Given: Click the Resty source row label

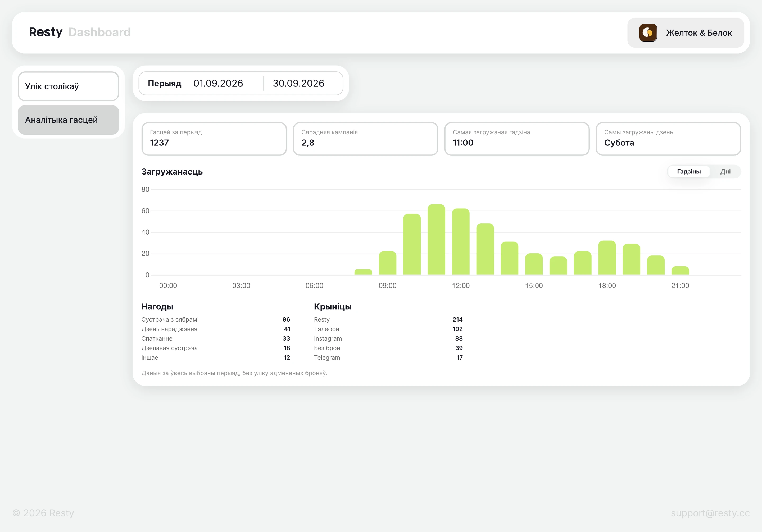Looking at the screenshot, I should tap(321, 319).
